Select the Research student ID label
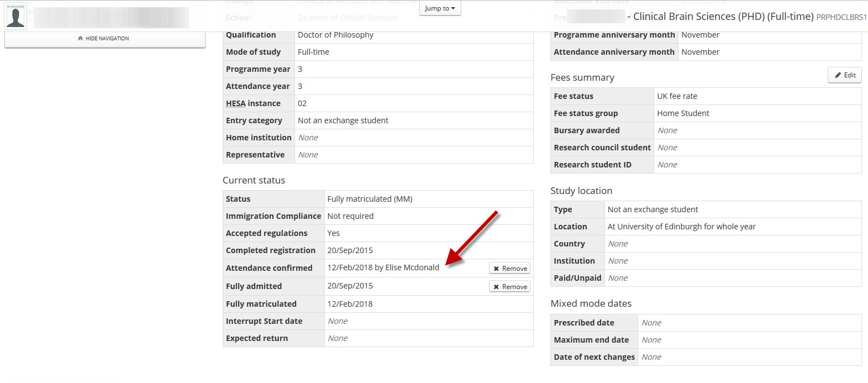Viewport: 868px width, 383px height. pyautogui.click(x=592, y=165)
